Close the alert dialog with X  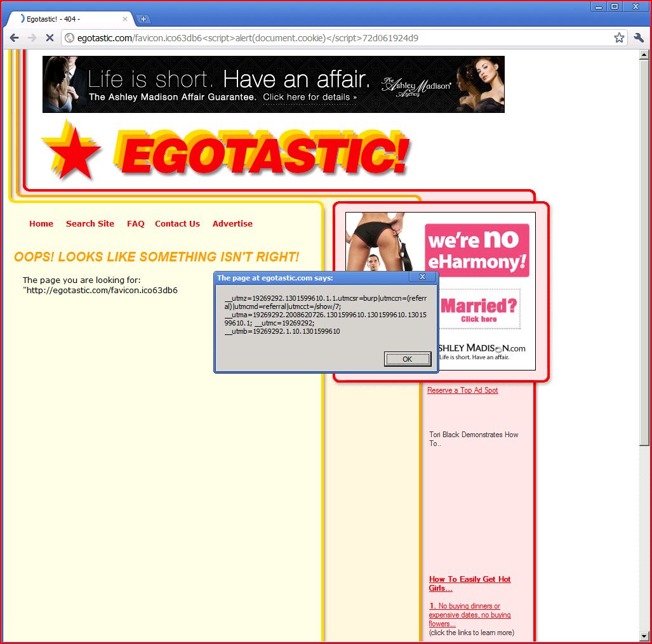pyautogui.click(x=422, y=277)
